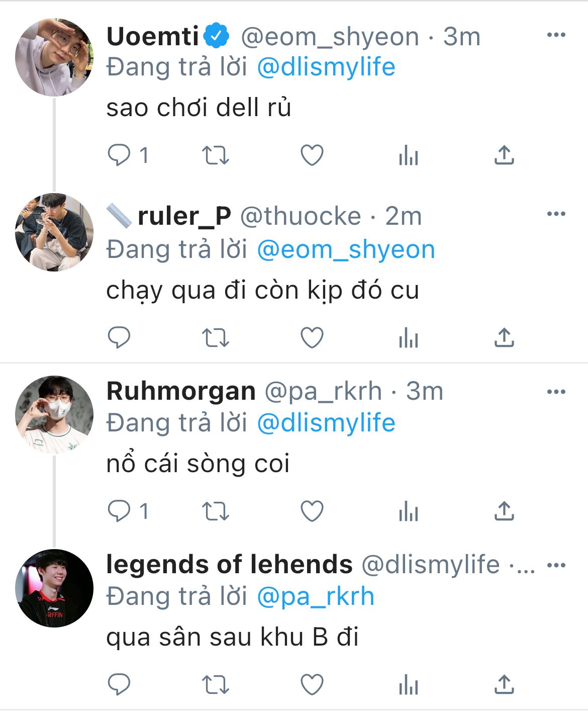588x714 pixels.
Task: Open Ruhmorgan's profile picture
Action: click(x=54, y=414)
